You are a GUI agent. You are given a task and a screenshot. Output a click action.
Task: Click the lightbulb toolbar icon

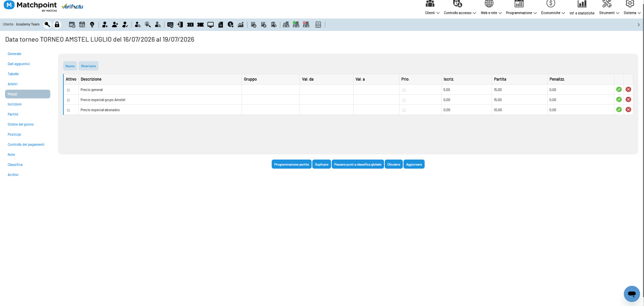point(92,25)
